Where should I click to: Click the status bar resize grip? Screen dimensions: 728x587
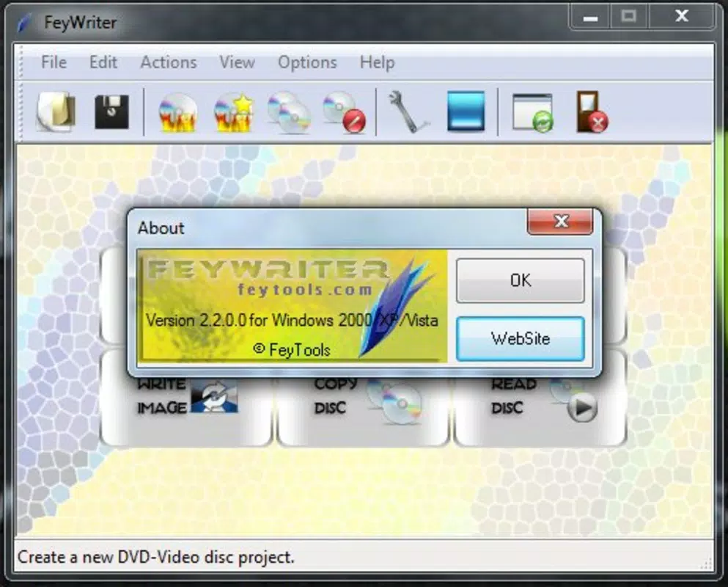coord(705,564)
